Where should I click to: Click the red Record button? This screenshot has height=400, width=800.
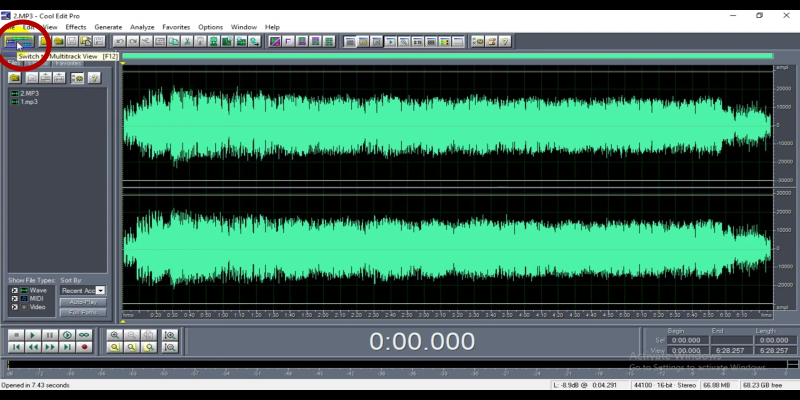tap(85, 347)
